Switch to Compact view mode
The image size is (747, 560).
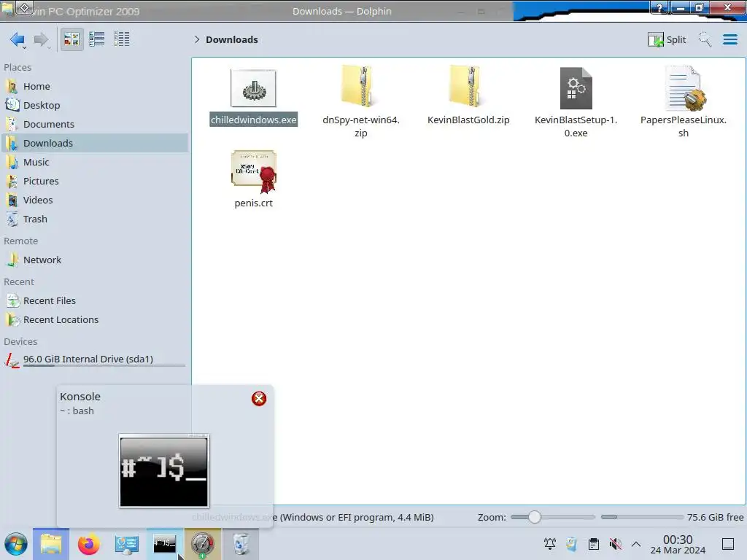(97, 39)
